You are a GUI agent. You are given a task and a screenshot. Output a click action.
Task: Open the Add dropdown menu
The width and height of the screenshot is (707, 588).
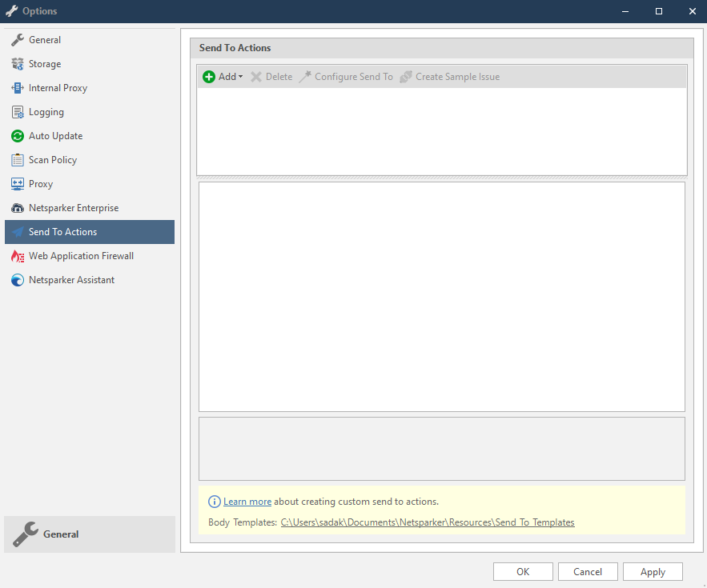[x=240, y=77]
